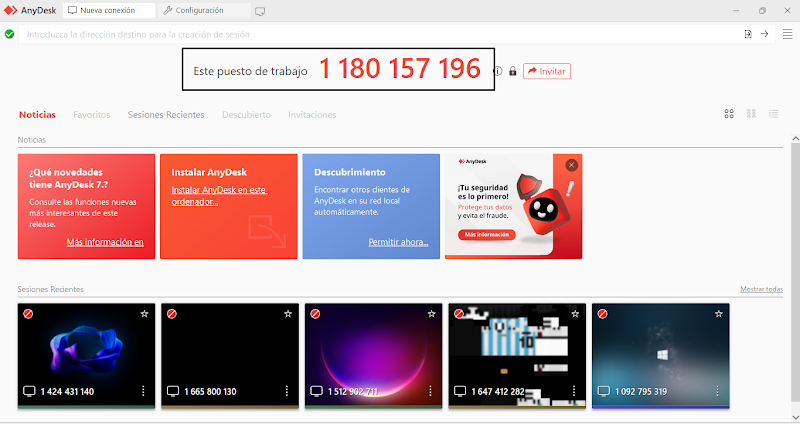Click the Invitar button

click(x=546, y=71)
